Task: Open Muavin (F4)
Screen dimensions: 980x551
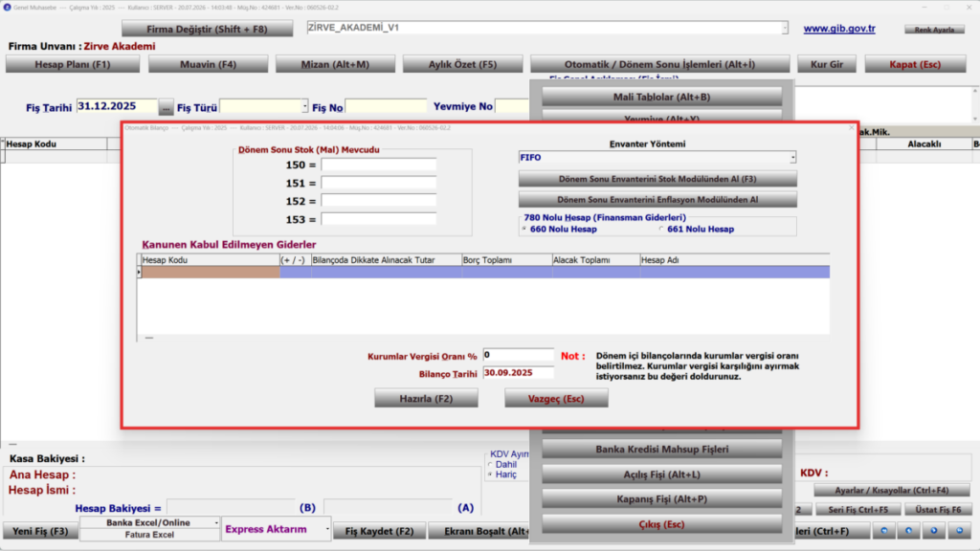Action: [208, 64]
